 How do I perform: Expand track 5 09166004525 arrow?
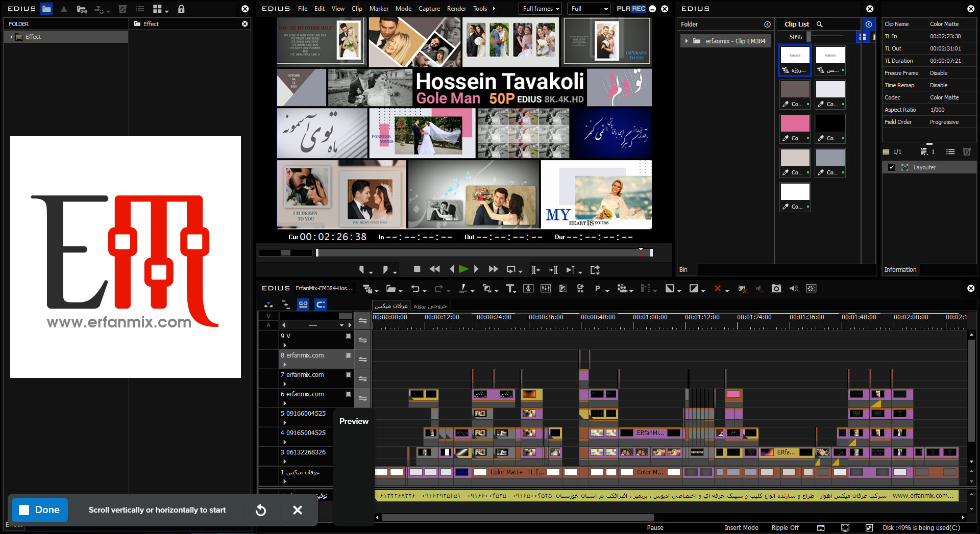click(285, 422)
